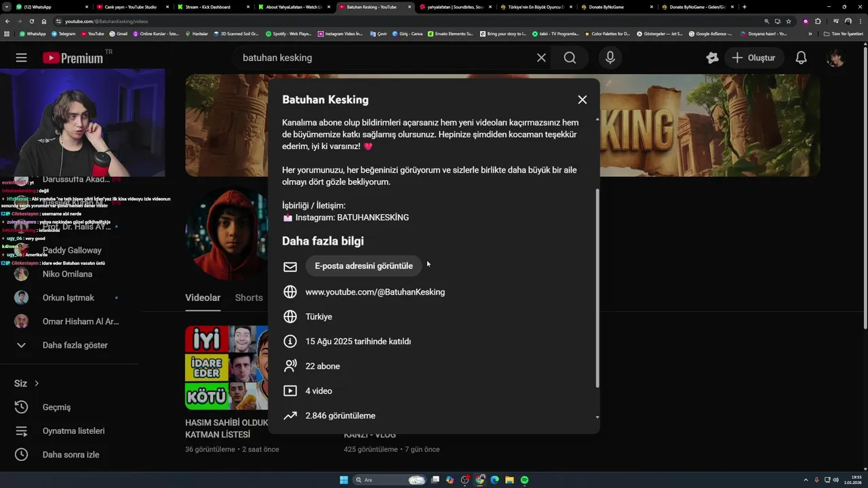
Task: Clear the search box with the X icon
Action: coord(541,58)
